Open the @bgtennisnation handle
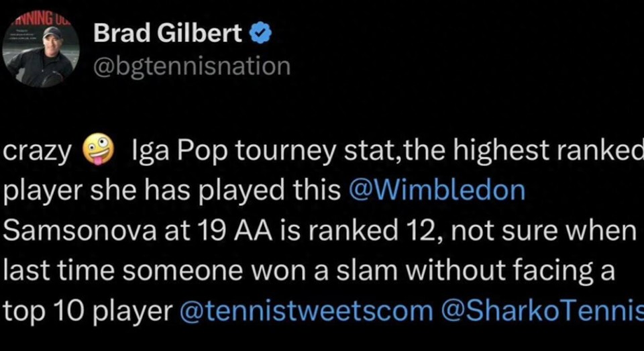 tap(192, 66)
